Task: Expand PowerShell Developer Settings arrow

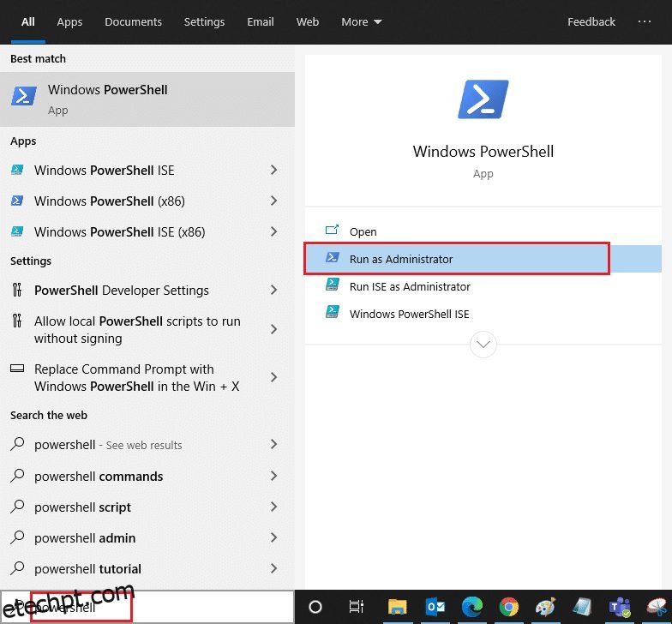Action: pyautogui.click(x=274, y=290)
